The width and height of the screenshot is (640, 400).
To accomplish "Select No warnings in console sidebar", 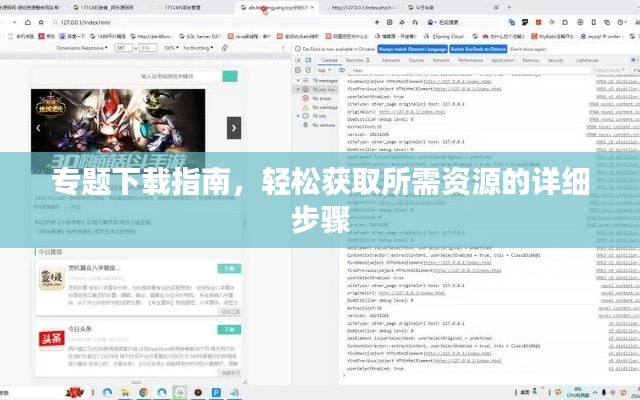I will coord(320,107).
